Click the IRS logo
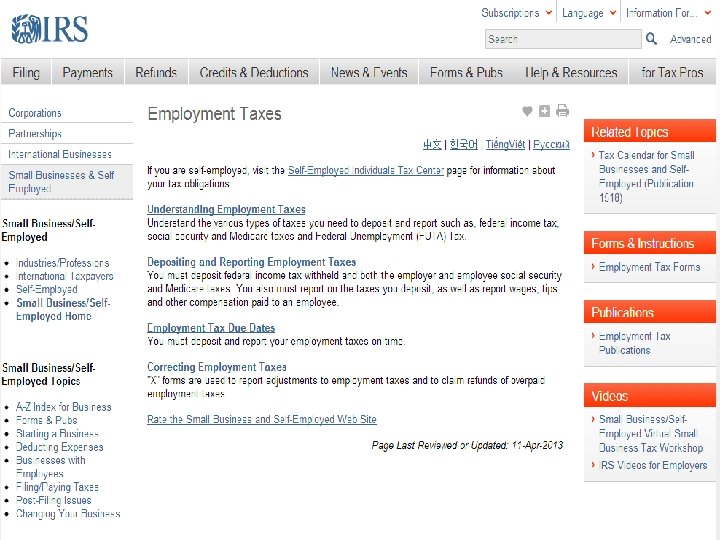The height and width of the screenshot is (540, 720). (50, 28)
